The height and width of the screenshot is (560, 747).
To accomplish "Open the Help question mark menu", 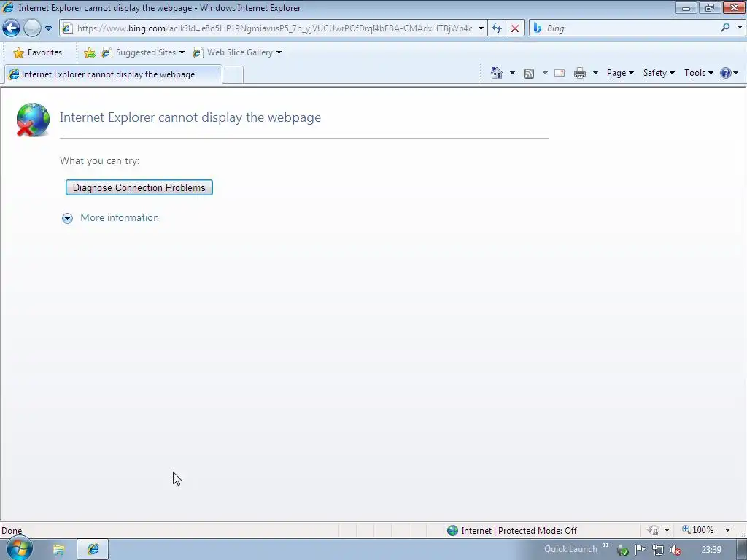I will point(729,73).
